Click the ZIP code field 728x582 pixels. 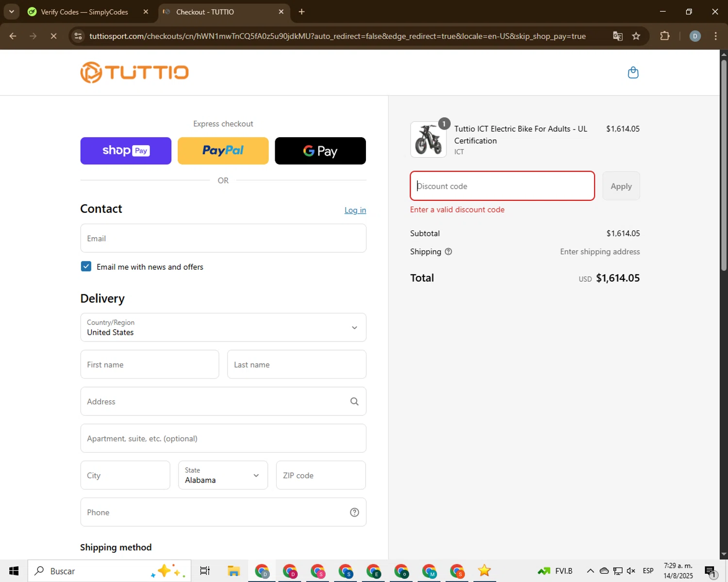pos(321,475)
